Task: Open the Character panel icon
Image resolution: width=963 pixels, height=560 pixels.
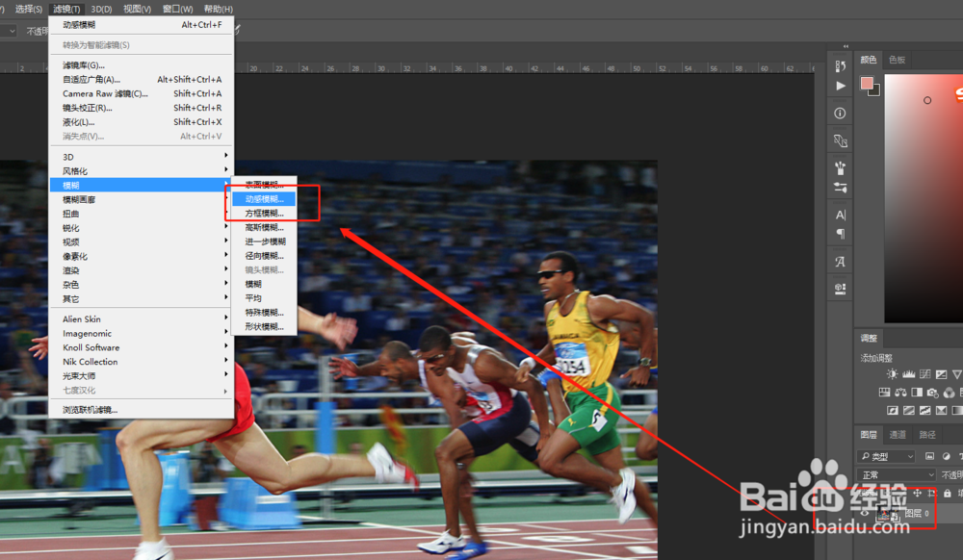Action: tap(840, 215)
